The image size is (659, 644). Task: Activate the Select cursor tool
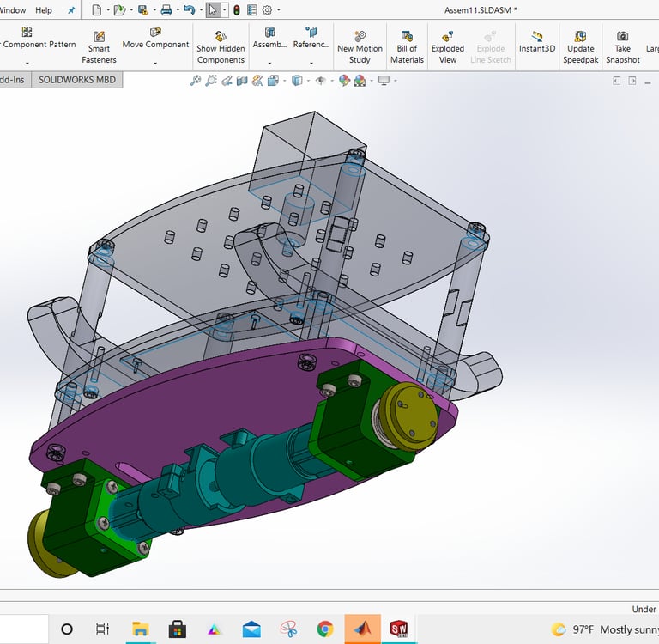pos(213,10)
